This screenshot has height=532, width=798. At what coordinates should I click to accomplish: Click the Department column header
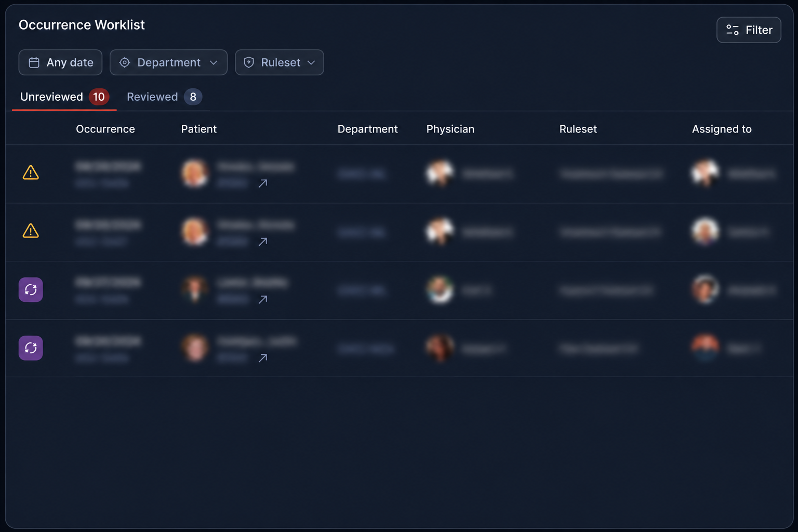click(368, 129)
